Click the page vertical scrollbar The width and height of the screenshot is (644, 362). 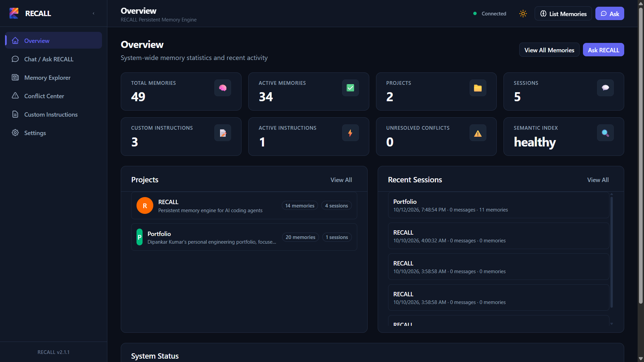[641, 156]
